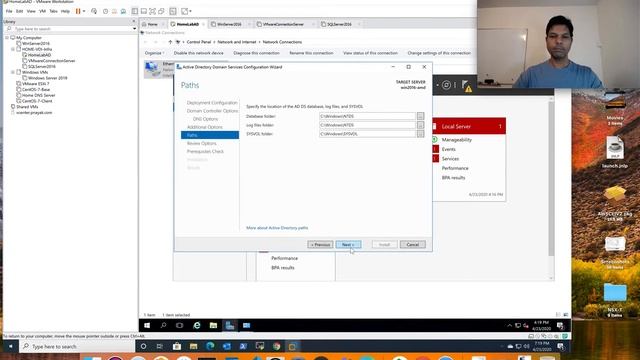Select Shared VMs in the library tree
This screenshot has height=360, width=640.
click(x=27, y=107)
